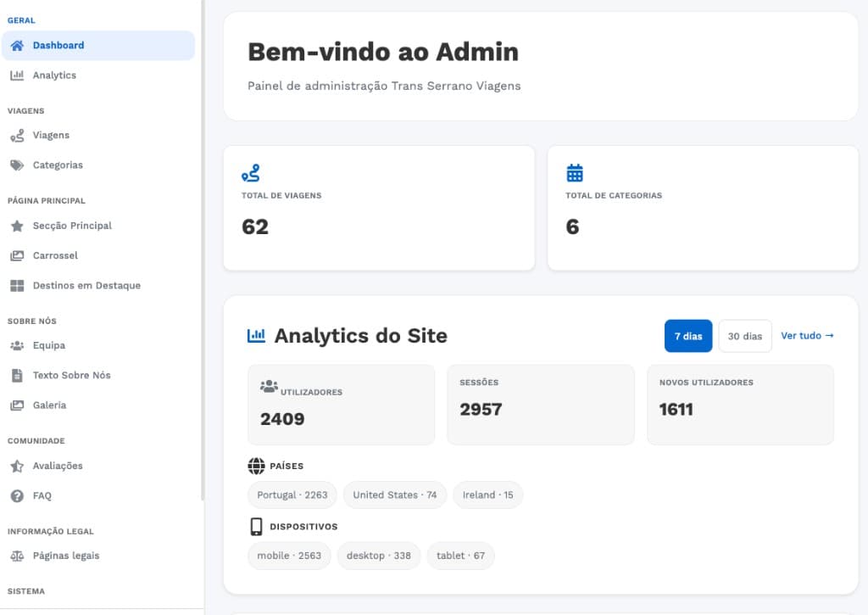The height and width of the screenshot is (615, 868).
Task: Click the desktop · 338 device chip
Action: tap(379, 556)
